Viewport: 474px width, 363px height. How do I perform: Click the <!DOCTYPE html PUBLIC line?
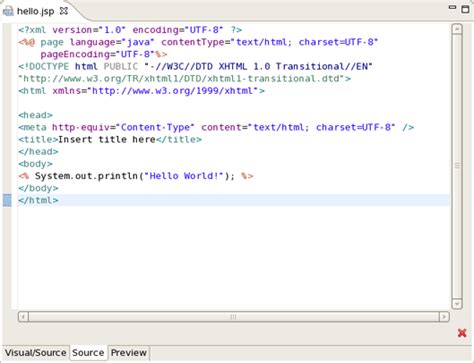(195, 67)
